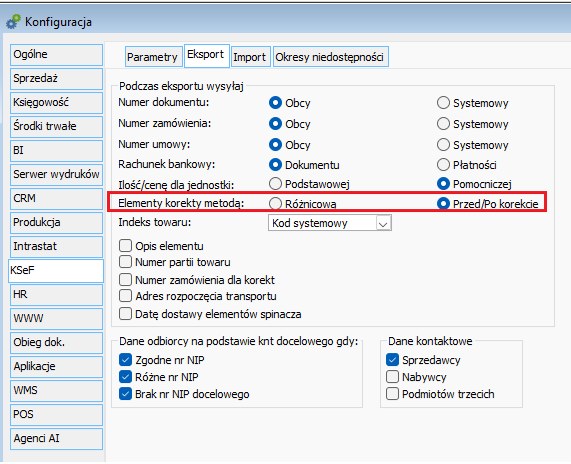This screenshot has height=464, width=571.
Task: Uncheck the Zgodne nr NIP checkbox
Action: coord(125,360)
